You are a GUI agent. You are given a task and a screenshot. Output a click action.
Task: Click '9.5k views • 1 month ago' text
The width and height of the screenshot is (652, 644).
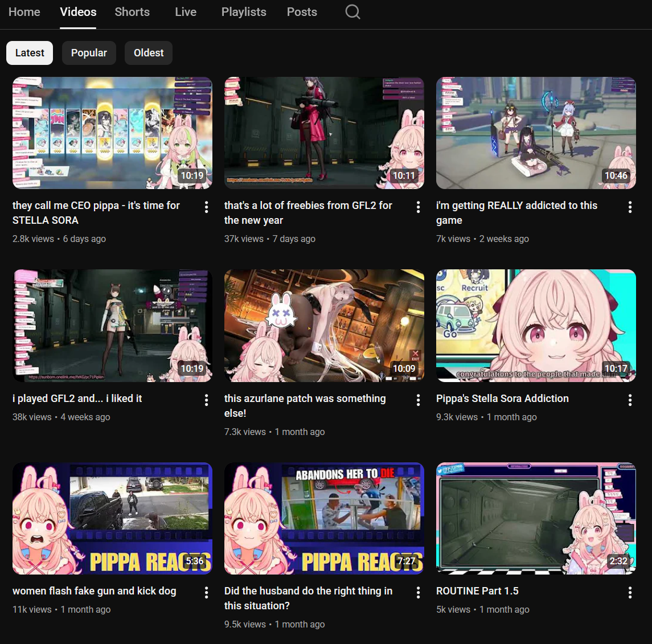[x=274, y=625]
